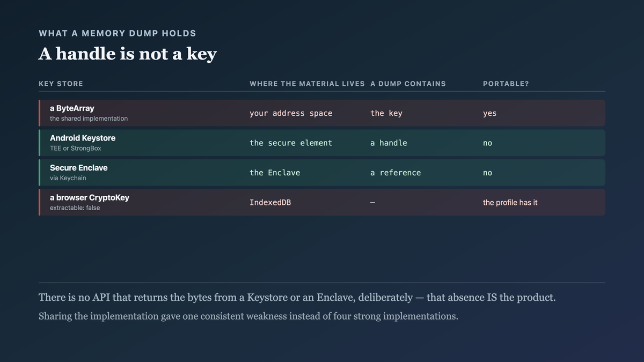Click the "yes" cell in the ByteArray row
Image resolution: width=644 pixels, height=362 pixels.
(489, 113)
